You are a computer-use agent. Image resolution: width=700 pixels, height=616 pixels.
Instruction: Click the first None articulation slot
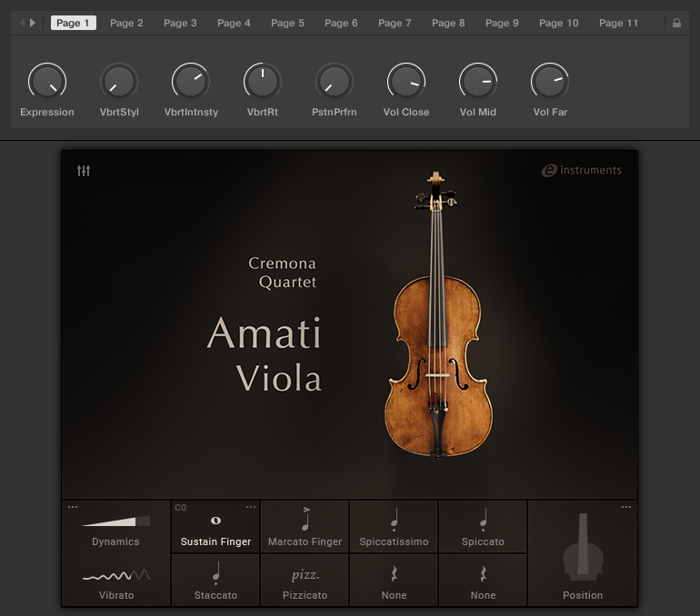[394, 581]
